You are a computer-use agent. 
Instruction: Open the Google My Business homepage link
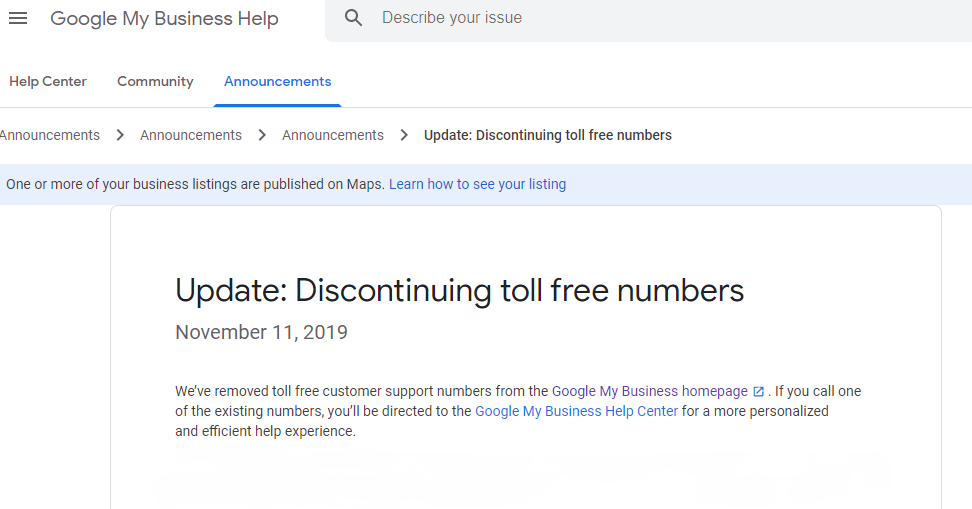point(650,391)
